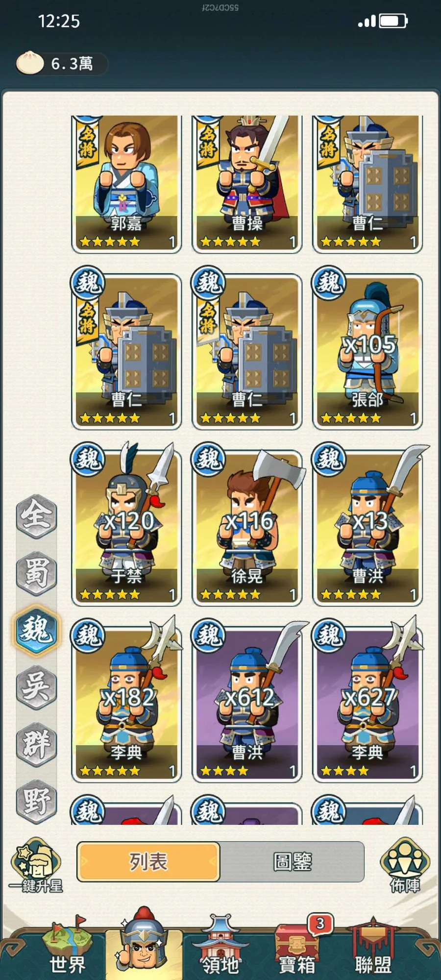Screen dimensions: 441x980
Task: Switch to 列表 list view
Action: pyautogui.click(x=148, y=862)
